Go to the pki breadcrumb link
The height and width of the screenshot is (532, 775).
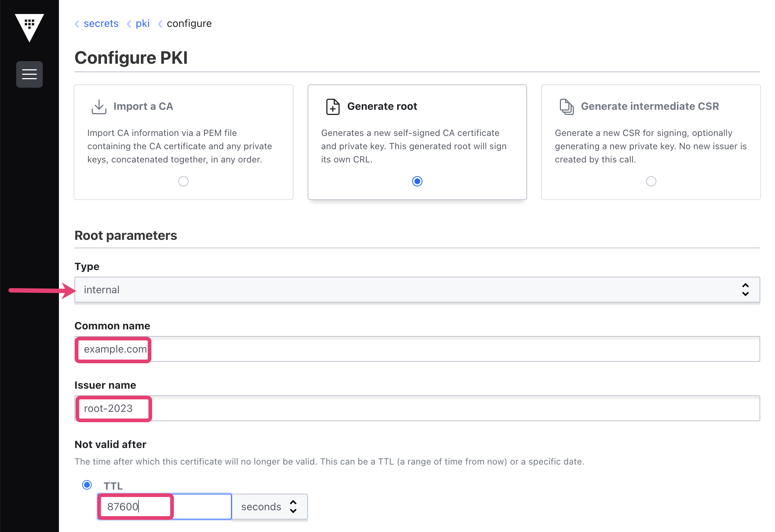pos(143,24)
